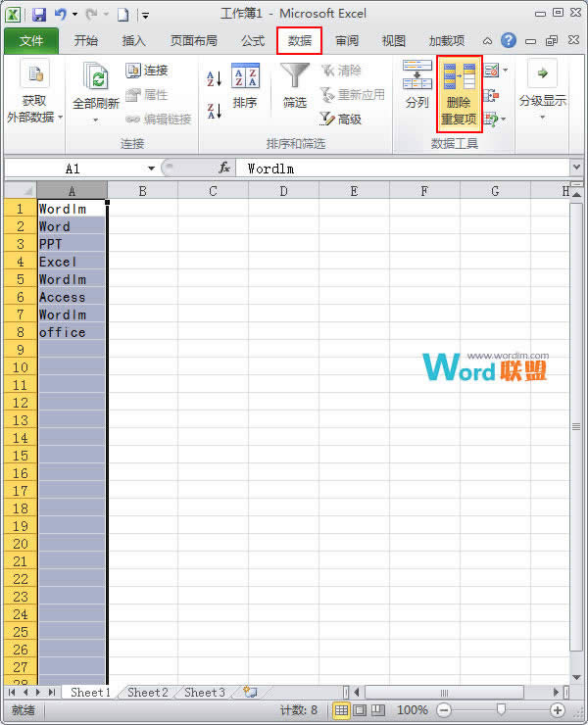
Task: Click the Consolidate icon
Action: click(x=491, y=96)
